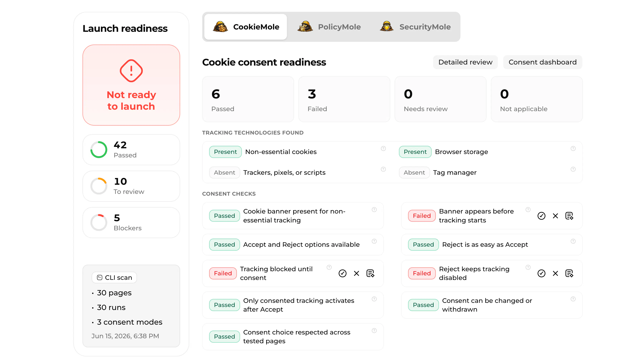Dismiss the Banner appears before tracking starts failure

(555, 216)
